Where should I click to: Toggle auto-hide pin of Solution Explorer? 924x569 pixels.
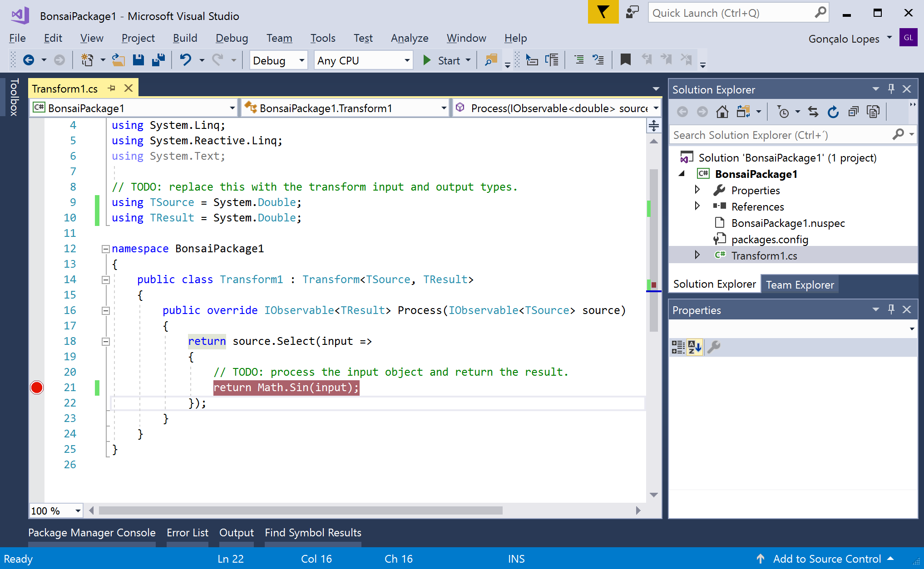pyautogui.click(x=891, y=89)
